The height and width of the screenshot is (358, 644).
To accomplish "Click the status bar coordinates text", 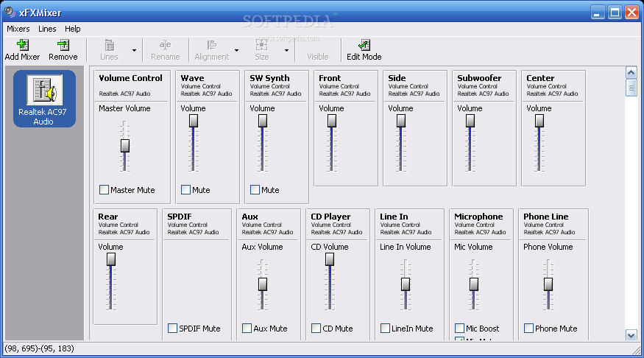I will coord(40,348).
